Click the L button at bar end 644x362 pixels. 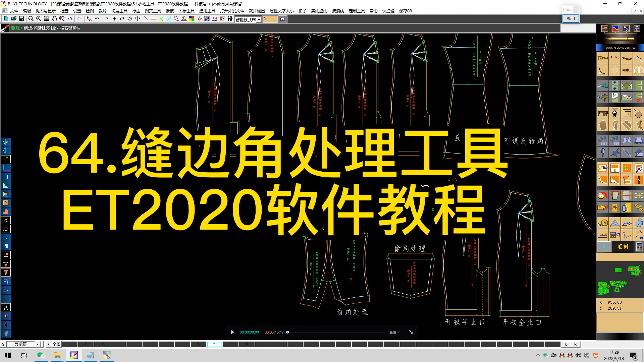pyautogui.click(x=566, y=344)
